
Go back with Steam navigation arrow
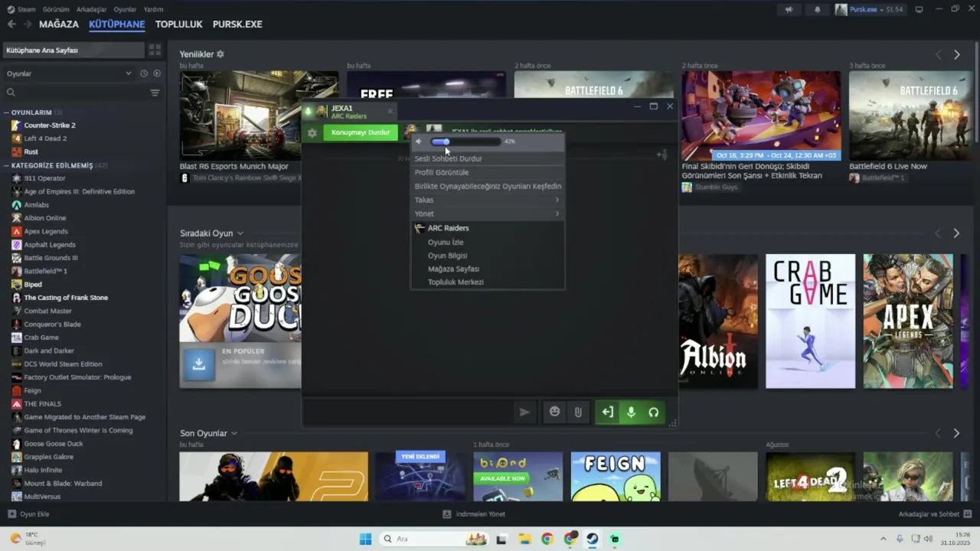(11, 24)
